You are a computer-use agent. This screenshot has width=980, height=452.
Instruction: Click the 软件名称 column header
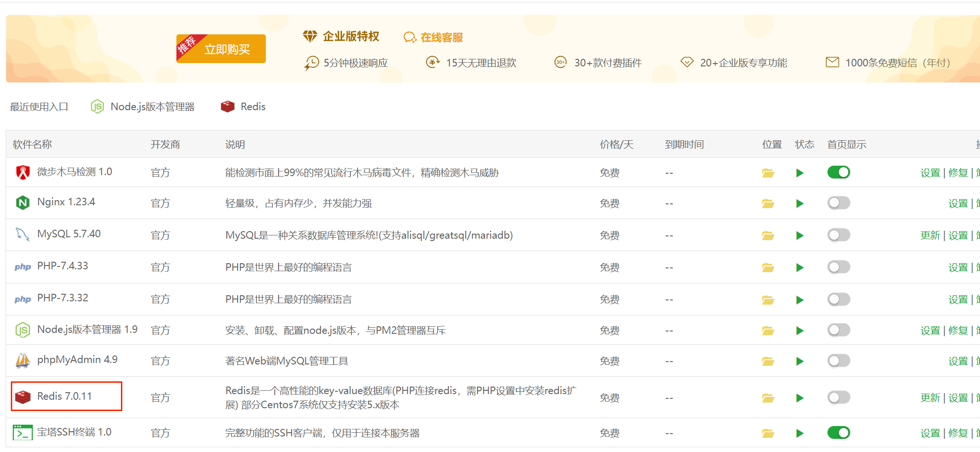tap(32, 145)
